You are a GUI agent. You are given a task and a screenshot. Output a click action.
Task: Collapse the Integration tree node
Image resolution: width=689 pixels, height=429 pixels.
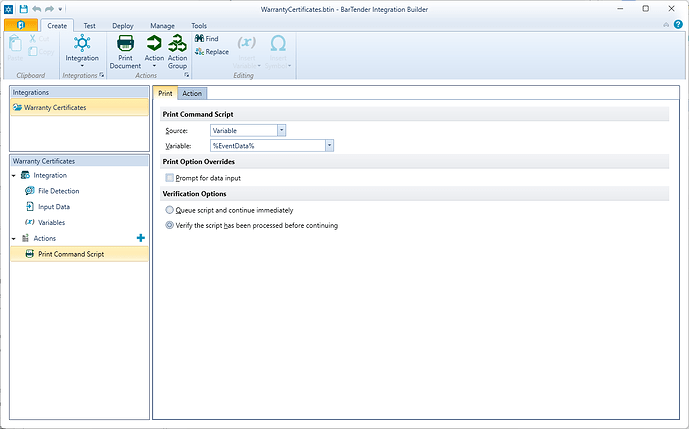pyautogui.click(x=14, y=175)
